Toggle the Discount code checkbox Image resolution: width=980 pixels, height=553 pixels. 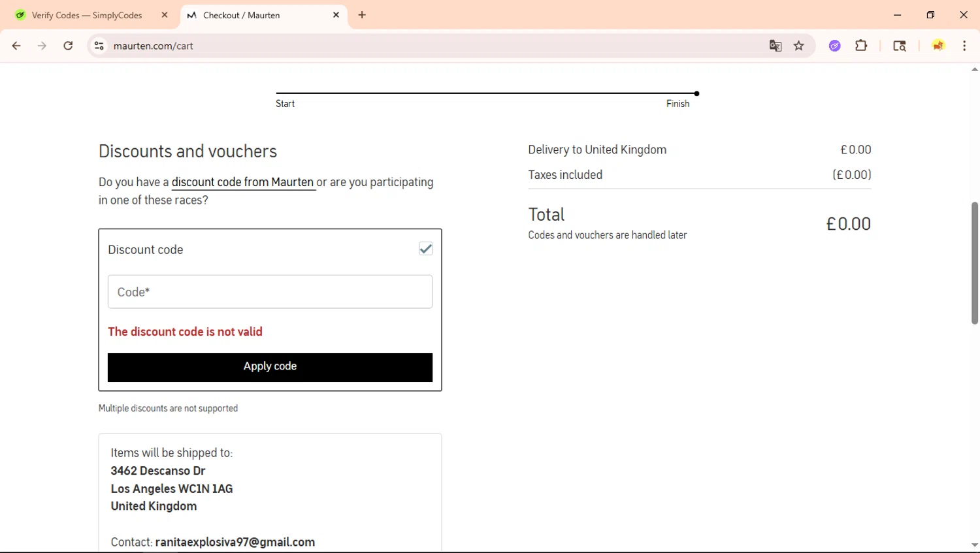point(425,249)
